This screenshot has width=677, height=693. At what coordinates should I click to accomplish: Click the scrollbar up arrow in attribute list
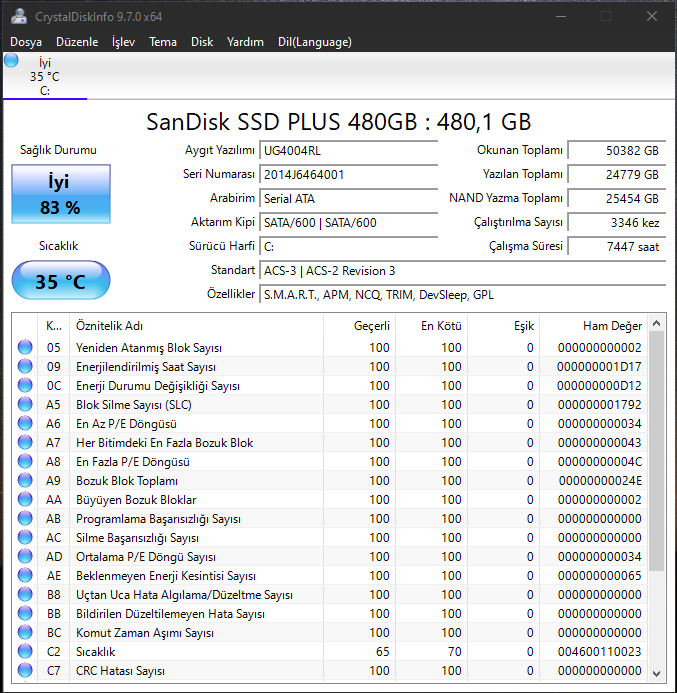pos(657,324)
